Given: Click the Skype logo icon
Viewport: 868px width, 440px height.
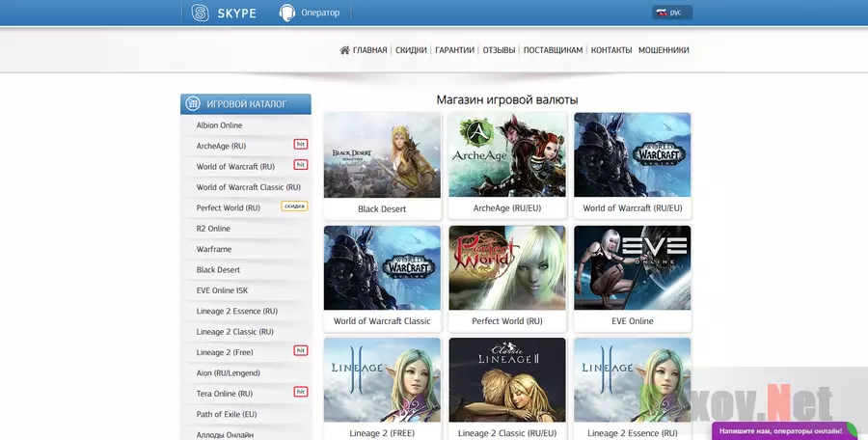Looking at the screenshot, I should click(200, 13).
